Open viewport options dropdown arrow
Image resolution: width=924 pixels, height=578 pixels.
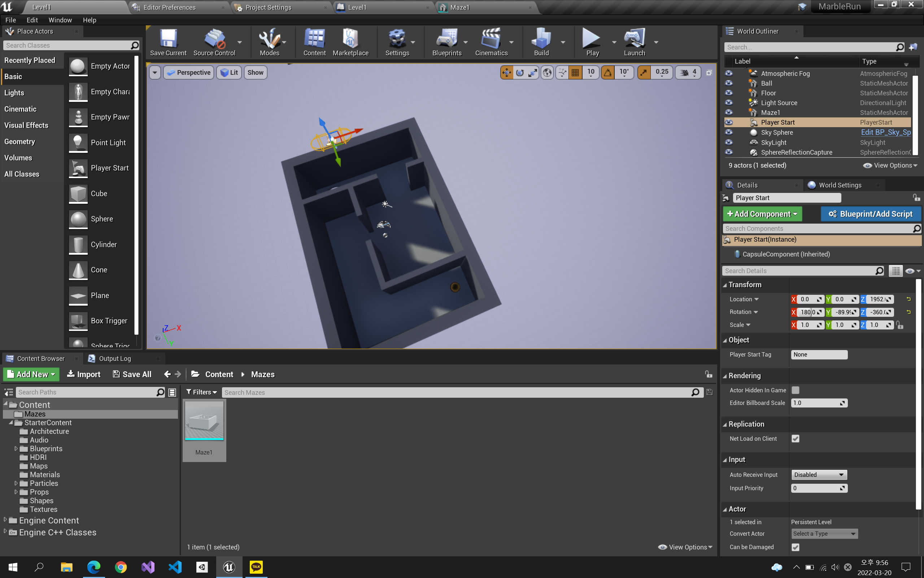click(154, 72)
